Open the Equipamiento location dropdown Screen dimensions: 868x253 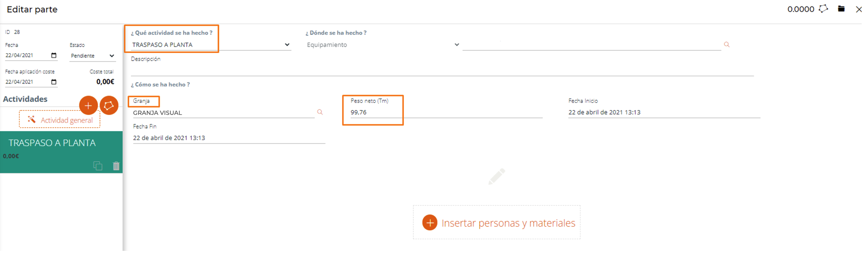click(382, 45)
